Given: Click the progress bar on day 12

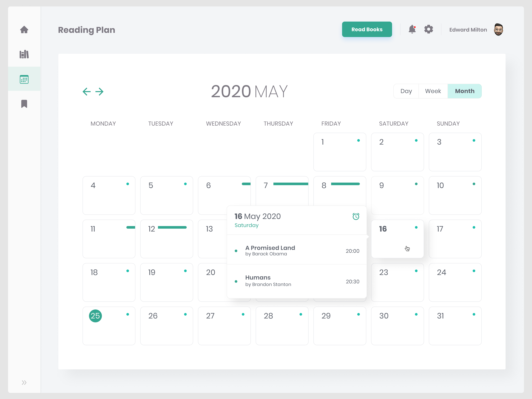Looking at the screenshot, I should 172,228.
